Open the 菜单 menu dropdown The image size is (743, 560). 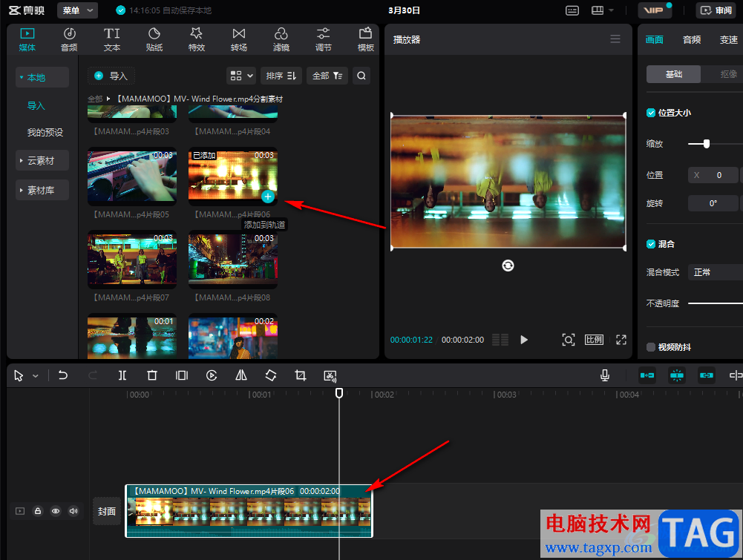point(77,10)
